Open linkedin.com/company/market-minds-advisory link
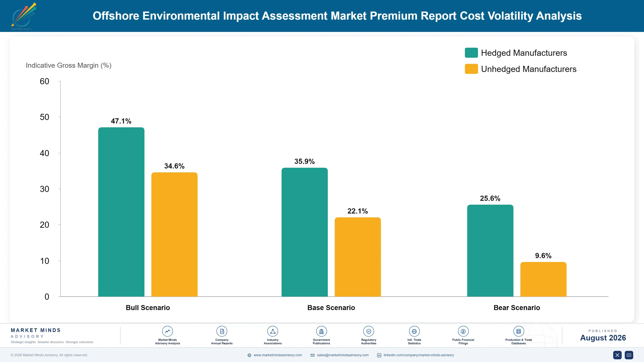This screenshot has width=644, height=362. tap(419, 355)
